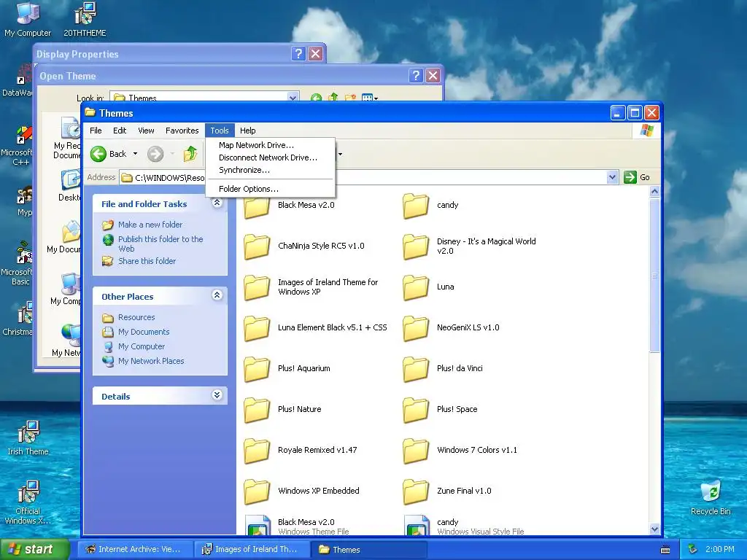This screenshot has width=747, height=560.
Task: Open My Computer desktop icon
Action: 28,13
